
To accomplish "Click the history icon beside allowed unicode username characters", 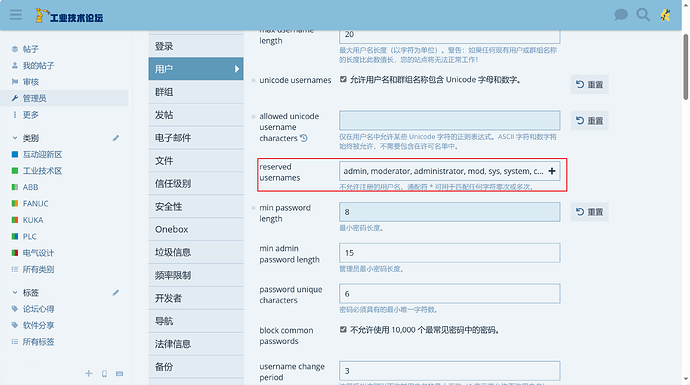I will point(304,138).
